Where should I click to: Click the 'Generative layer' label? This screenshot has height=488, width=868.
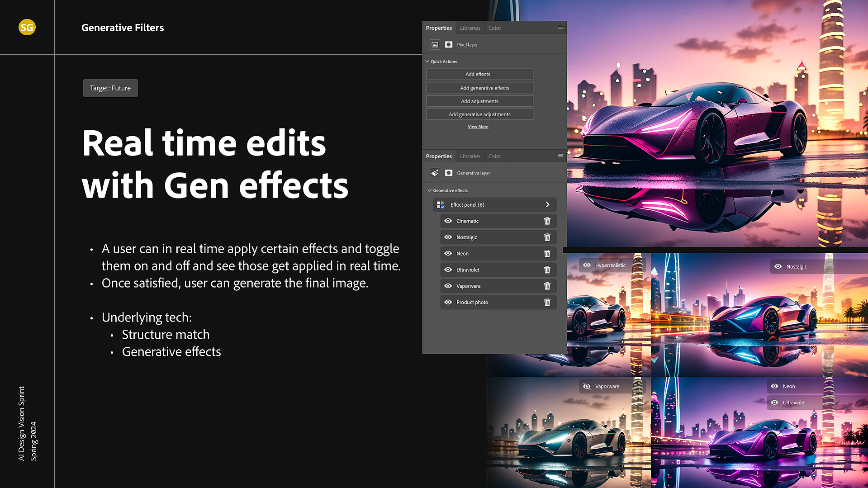[474, 173]
